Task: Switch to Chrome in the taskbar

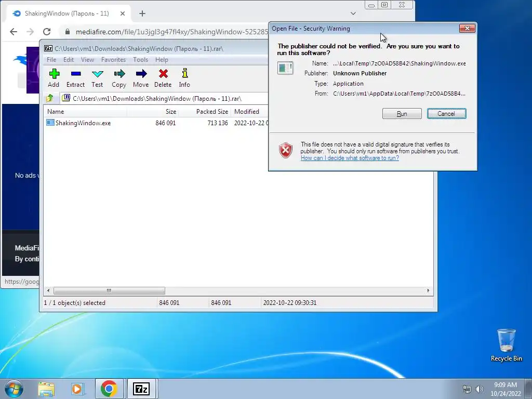Action: (x=109, y=389)
